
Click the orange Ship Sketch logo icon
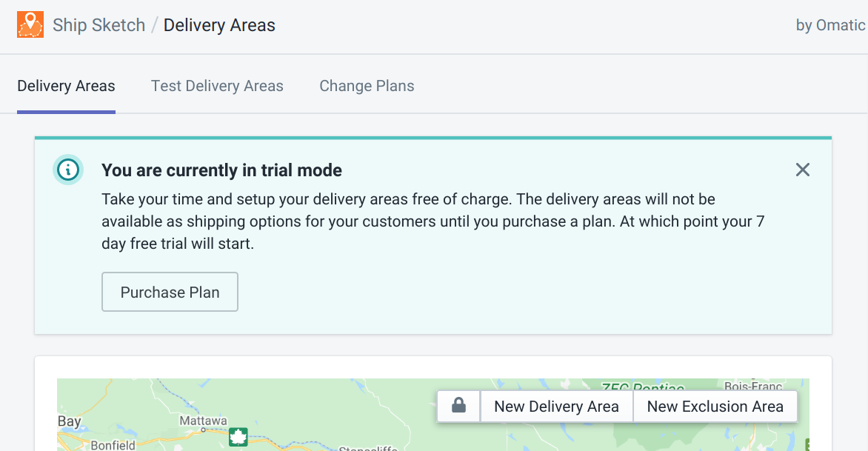click(30, 25)
